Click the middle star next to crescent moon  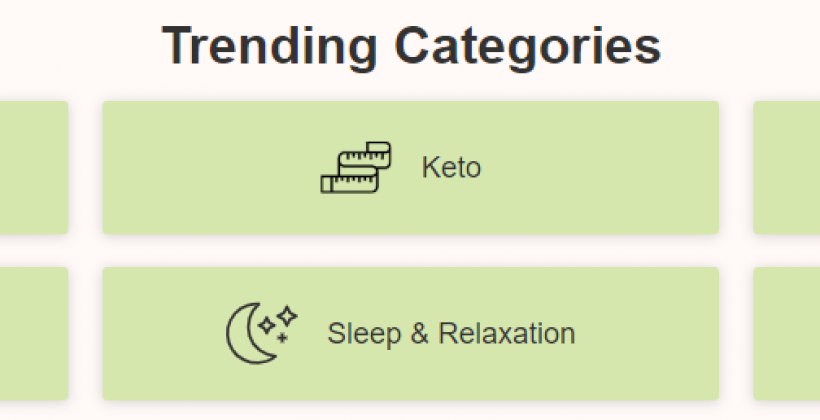(267, 325)
